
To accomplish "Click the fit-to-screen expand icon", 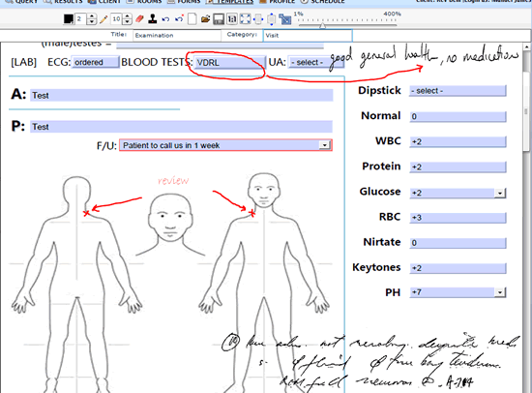I will [245, 19].
